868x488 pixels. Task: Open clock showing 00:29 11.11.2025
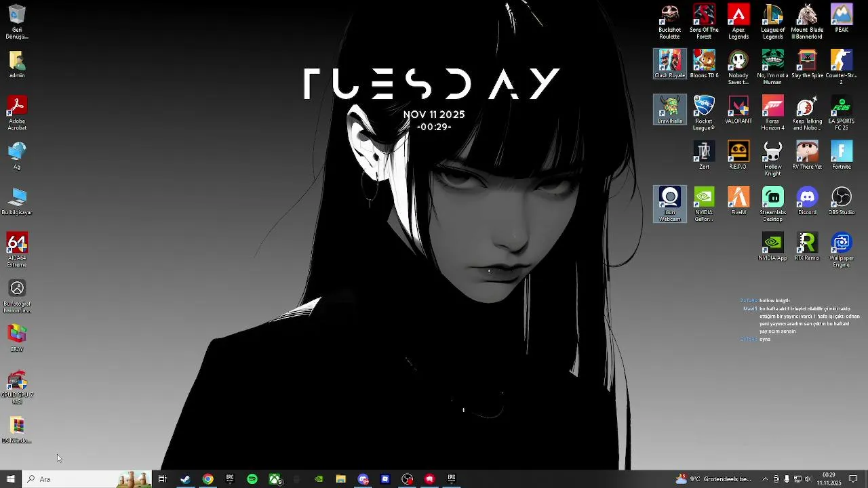(x=829, y=479)
